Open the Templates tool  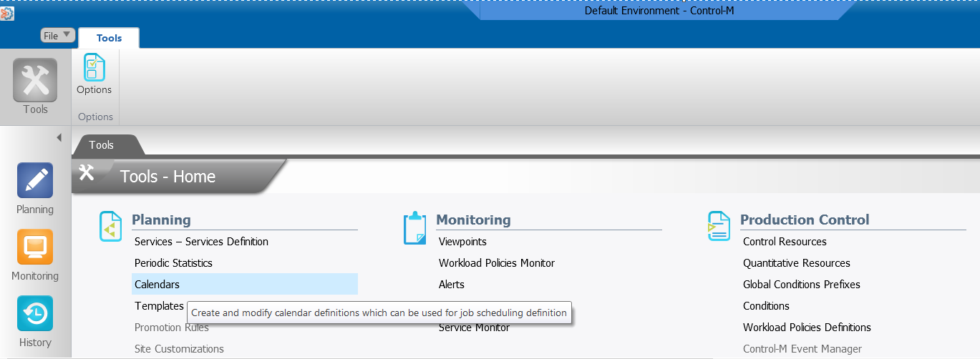point(159,306)
